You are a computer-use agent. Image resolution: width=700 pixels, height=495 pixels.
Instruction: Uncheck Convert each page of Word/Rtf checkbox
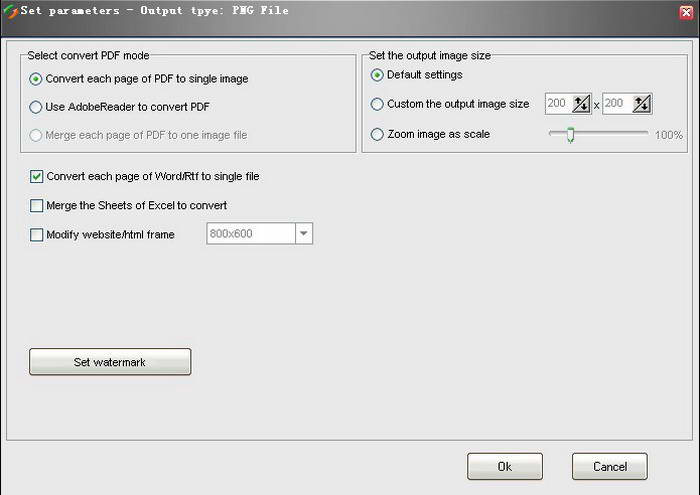(37, 177)
